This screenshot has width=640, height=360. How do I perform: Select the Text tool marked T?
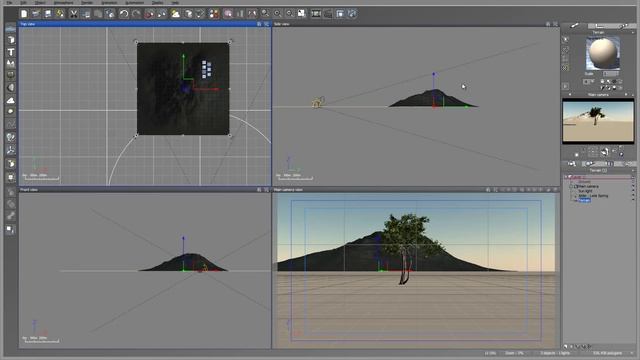(11, 52)
